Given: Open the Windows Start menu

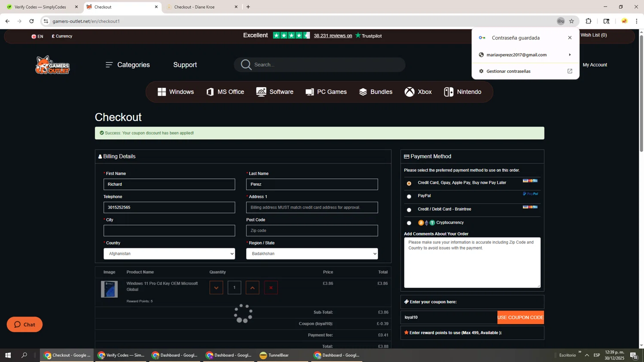Looking at the screenshot, I should [8, 355].
